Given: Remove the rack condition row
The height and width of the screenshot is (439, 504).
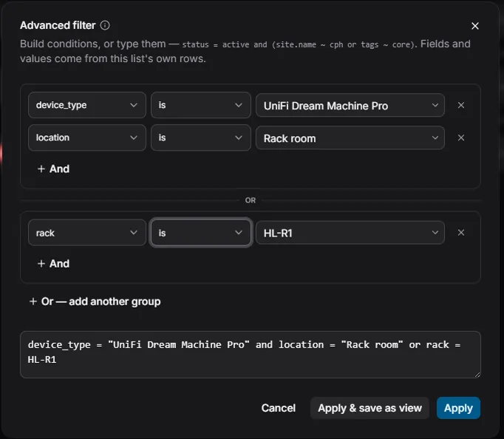Looking at the screenshot, I should 461,232.
